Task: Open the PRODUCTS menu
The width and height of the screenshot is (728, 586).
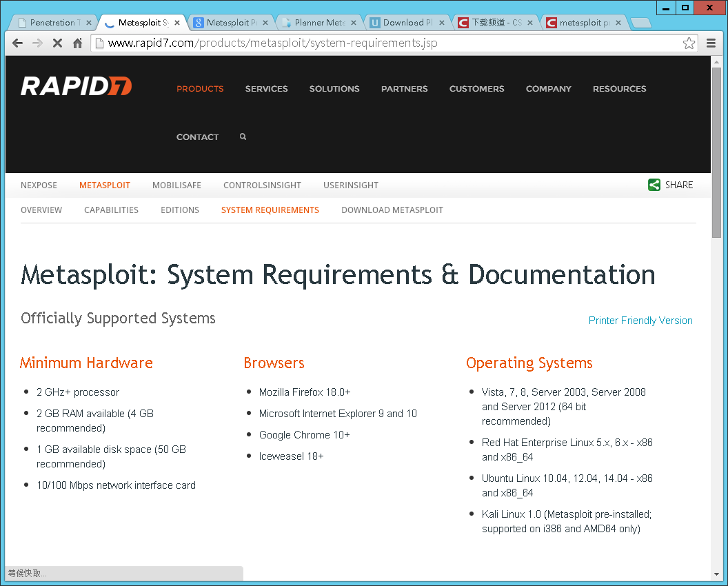Action: [x=200, y=89]
